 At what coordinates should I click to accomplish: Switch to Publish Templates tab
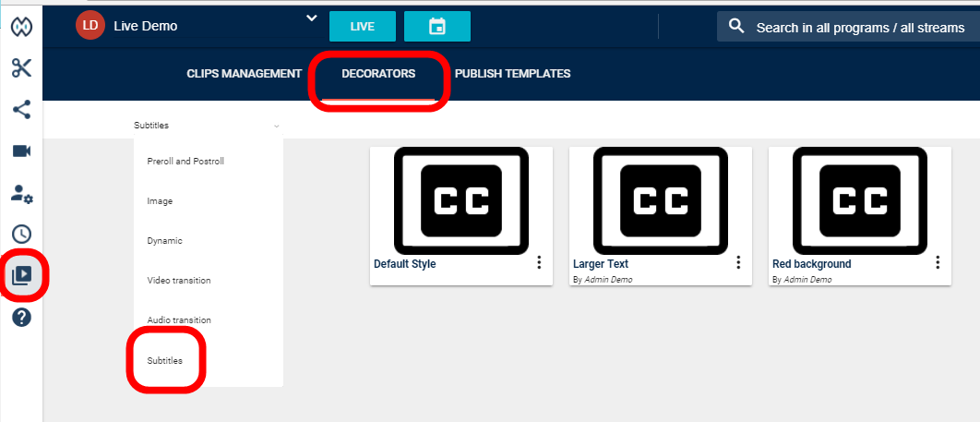pos(512,74)
